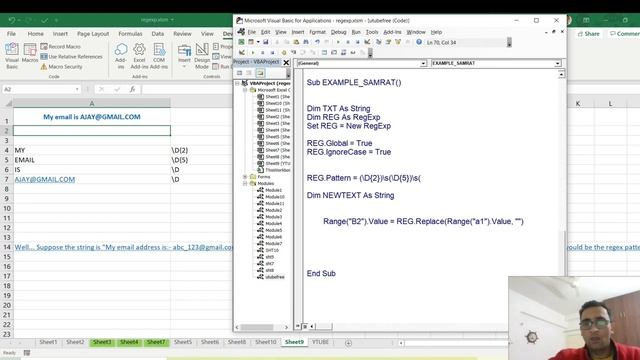Open the hyperlink text in row 14
The height and width of the screenshot is (360, 640).
point(124,247)
